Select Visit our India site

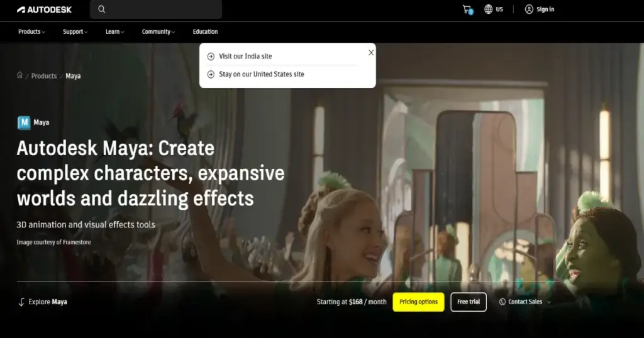pos(245,56)
